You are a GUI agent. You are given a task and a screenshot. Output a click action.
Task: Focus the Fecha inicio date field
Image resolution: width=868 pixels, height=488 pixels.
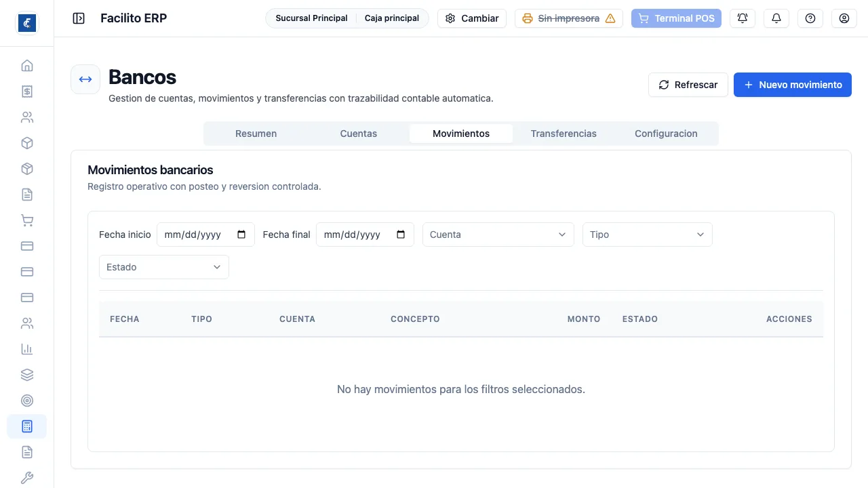pyautogui.click(x=205, y=235)
